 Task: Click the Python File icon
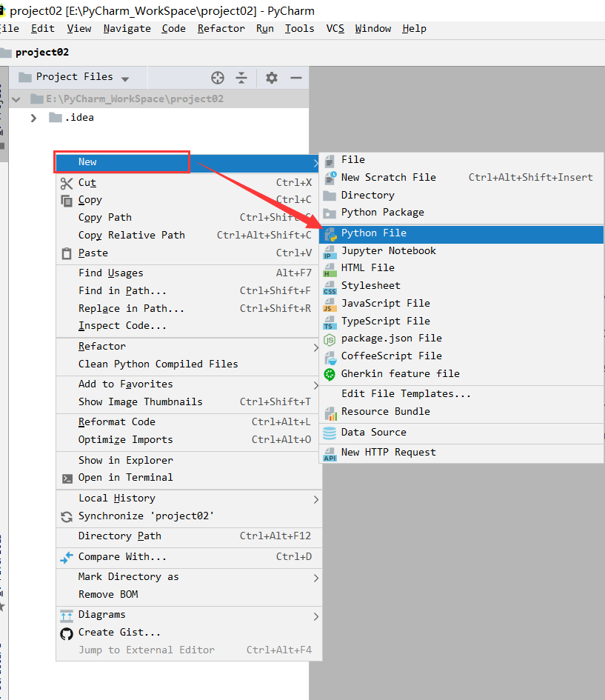[x=330, y=233]
